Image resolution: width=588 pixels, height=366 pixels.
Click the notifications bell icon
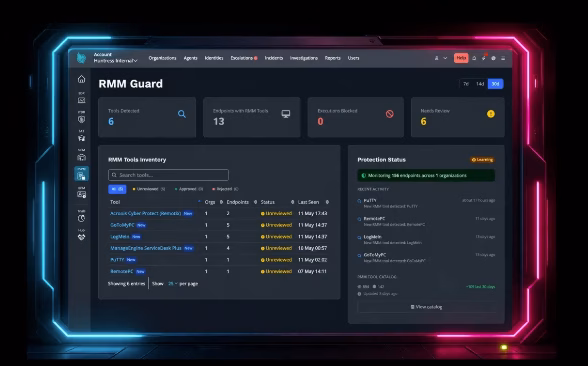[x=474, y=58]
